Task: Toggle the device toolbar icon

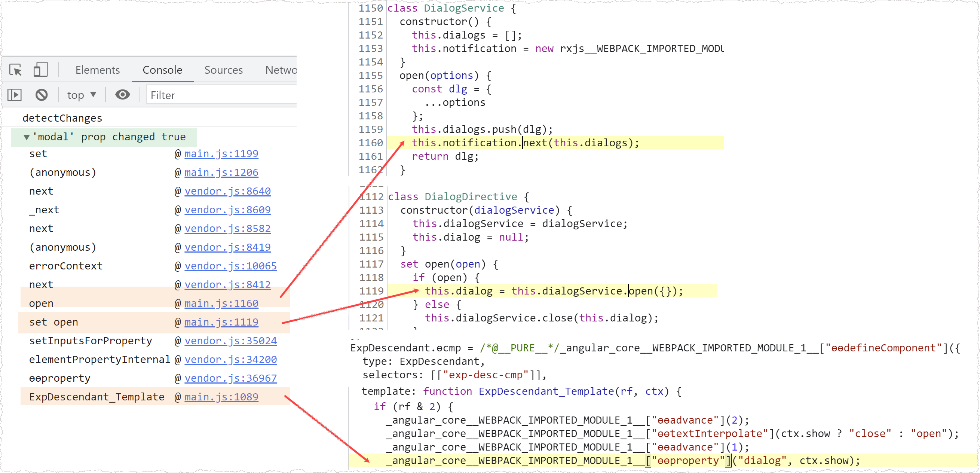Action: pos(41,70)
